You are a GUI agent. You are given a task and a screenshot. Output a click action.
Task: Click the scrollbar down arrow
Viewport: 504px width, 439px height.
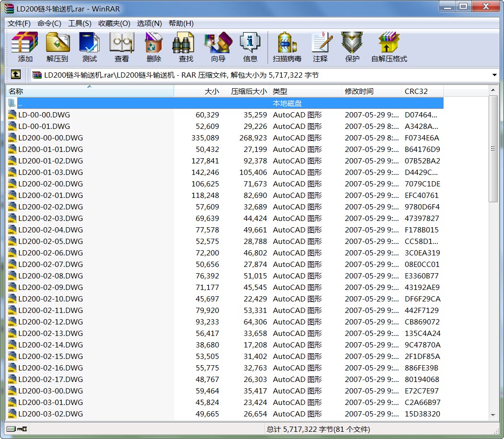[x=493, y=415]
